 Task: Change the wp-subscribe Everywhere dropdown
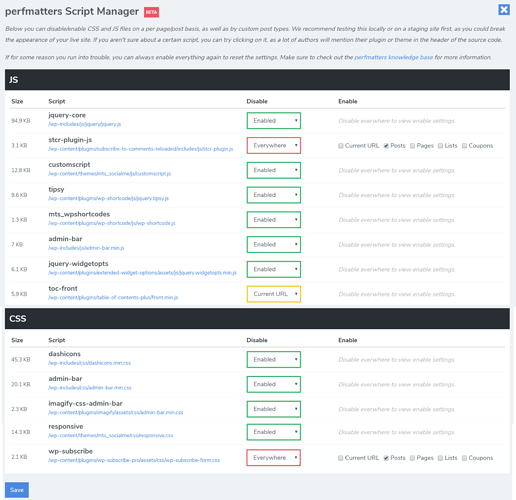[x=273, y=458]
